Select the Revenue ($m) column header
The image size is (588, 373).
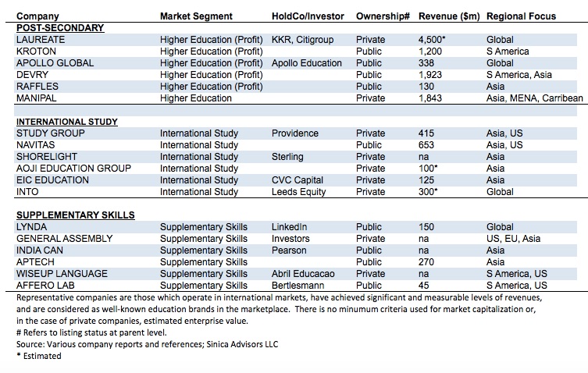pyautogui.click(x=448, y=16)
